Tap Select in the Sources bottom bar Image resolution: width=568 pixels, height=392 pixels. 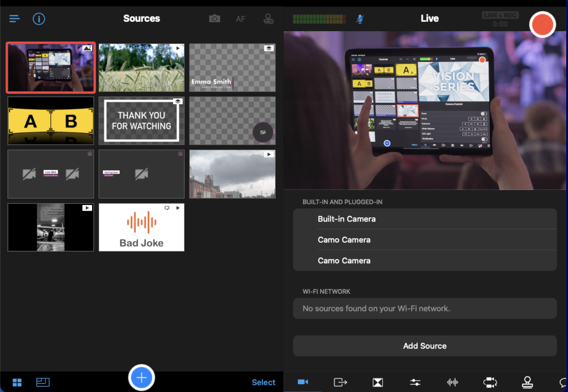263,382
